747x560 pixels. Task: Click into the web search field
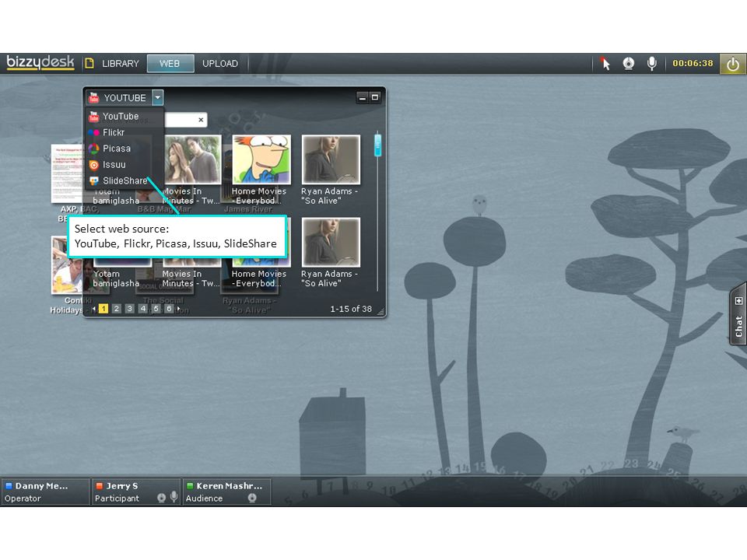coord(181,120)
